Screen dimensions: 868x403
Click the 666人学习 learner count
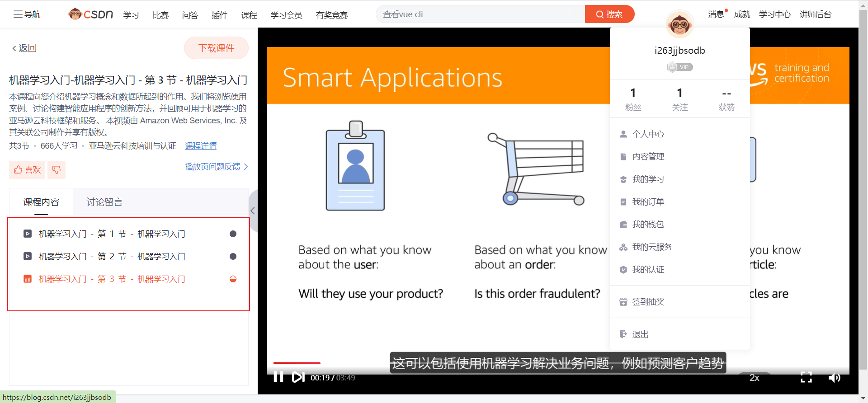[59, 146]
